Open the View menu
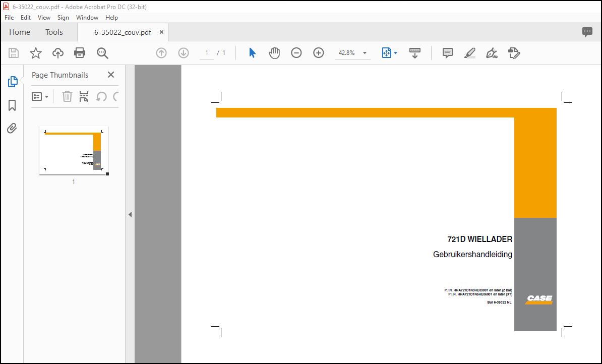Screen dimensions: 602x364 tap(44, 18)
